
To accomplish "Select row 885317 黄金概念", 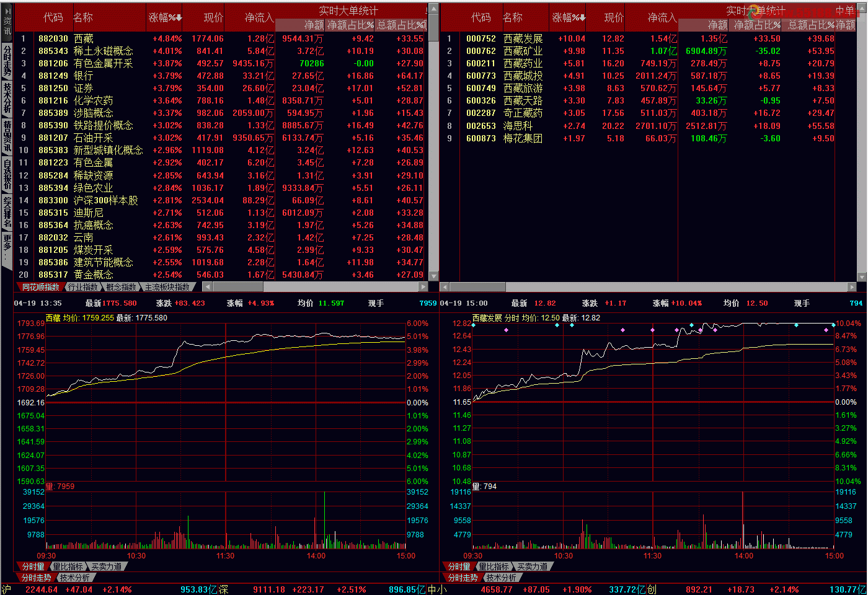I will [221, 275].
